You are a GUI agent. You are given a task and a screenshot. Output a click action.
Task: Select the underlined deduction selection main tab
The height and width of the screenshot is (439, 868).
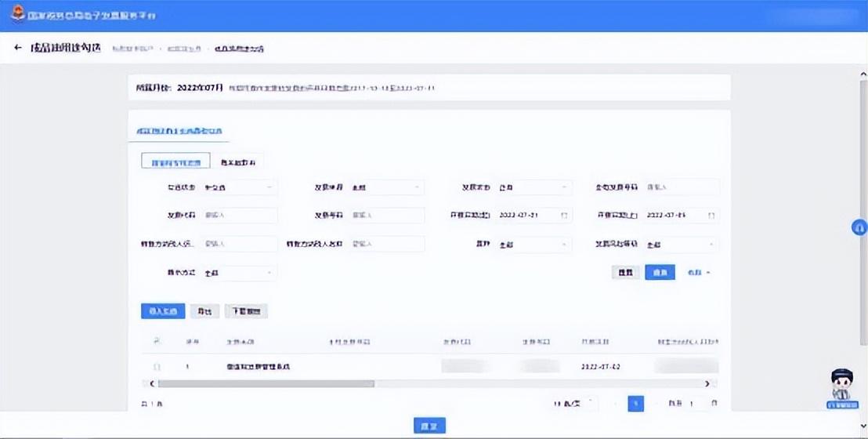coord(179,132)
